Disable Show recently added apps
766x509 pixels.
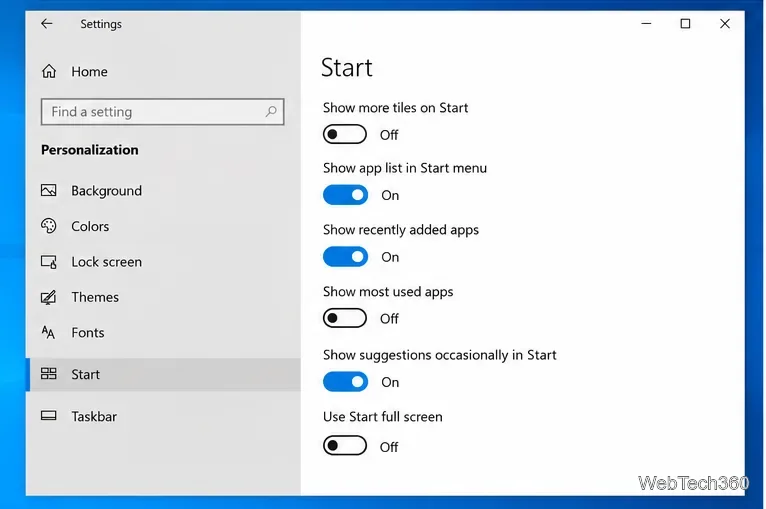(x=345, y=256)
